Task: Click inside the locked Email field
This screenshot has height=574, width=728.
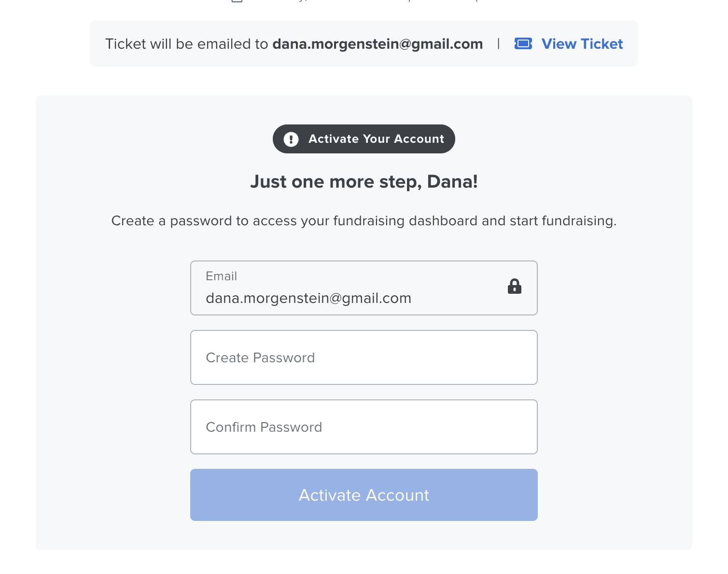Action: (x=364, y=288)
